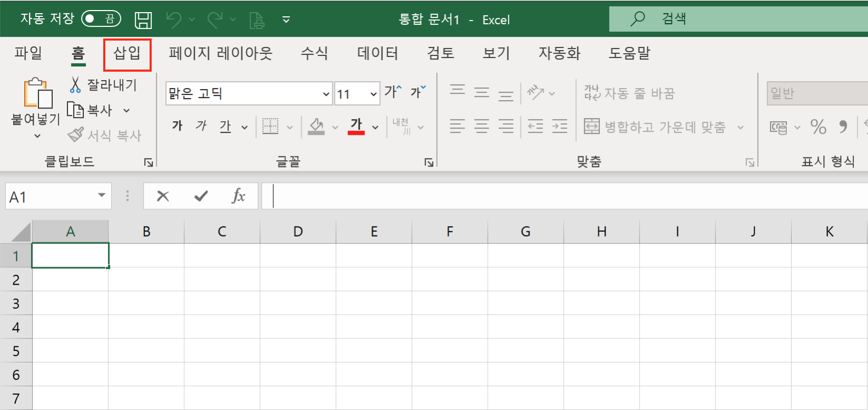
Task: Expand the underline style dropdown
Action: [244, 127]
